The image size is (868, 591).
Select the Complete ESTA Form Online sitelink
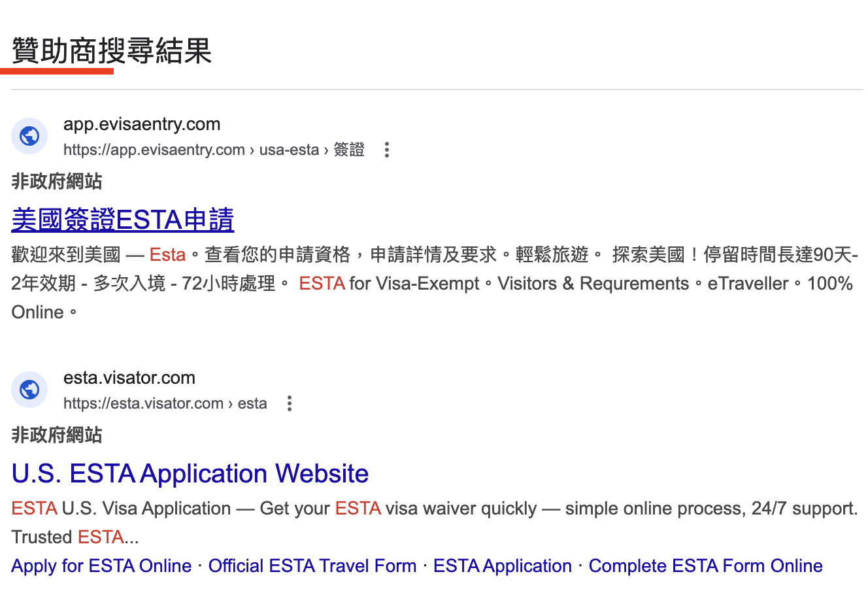tap(706, 566)
